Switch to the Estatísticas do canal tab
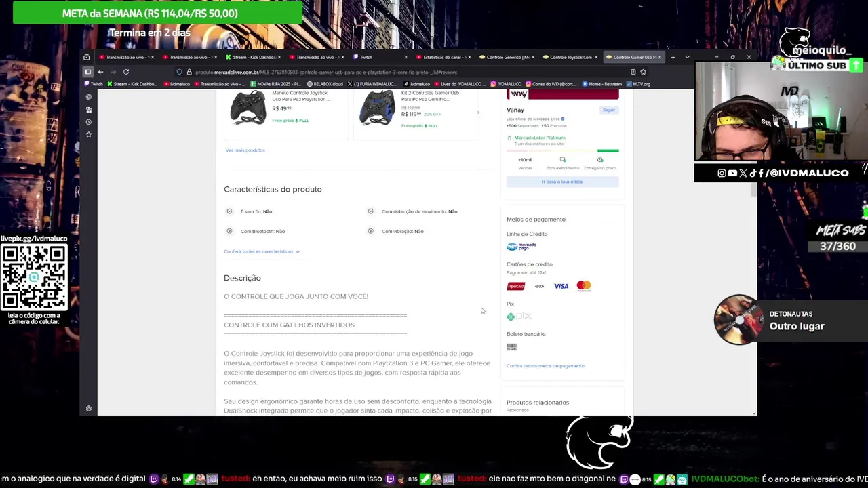The height and width of the screenshot is (488, 868). pyautogui.click(x=442, y=57)
